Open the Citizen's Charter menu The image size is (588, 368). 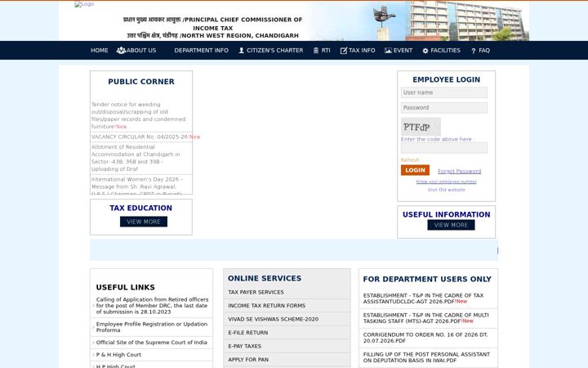pyautogui.click(x=275, y=51)
